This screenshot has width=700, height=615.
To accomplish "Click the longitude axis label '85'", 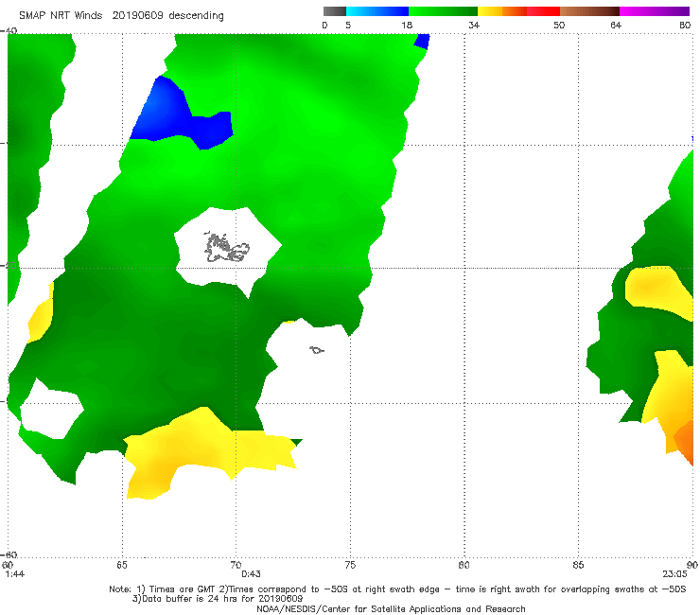I will click(578, 565).
